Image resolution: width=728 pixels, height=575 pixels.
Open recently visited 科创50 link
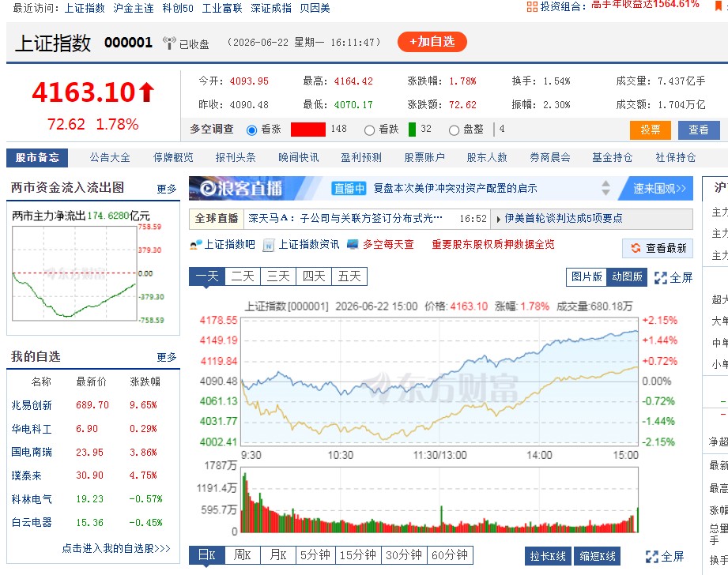(x=178, y=9)
